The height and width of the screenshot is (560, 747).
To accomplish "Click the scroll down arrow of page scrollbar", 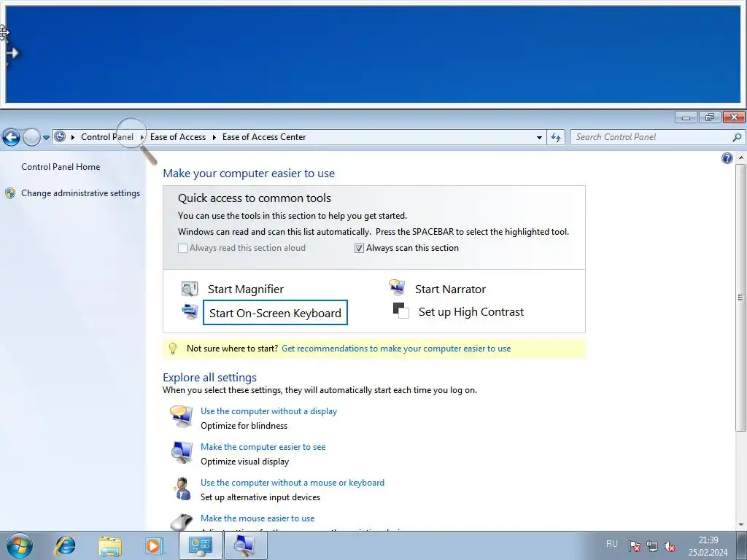I will tap(741, 525).
